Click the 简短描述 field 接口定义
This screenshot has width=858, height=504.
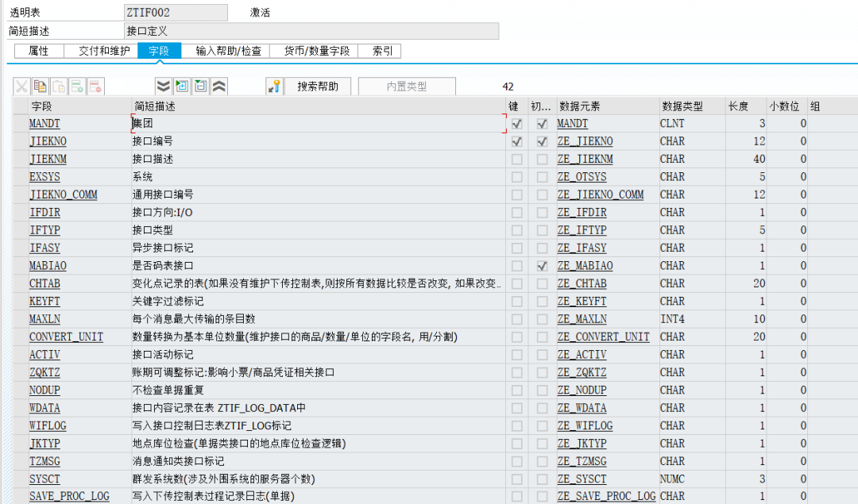(x=311, y=31)
